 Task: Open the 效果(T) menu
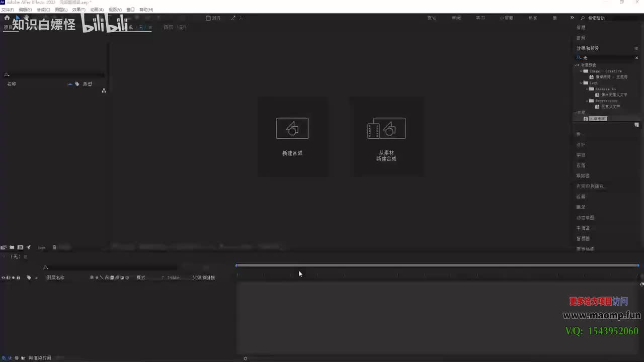pos(79,10)
